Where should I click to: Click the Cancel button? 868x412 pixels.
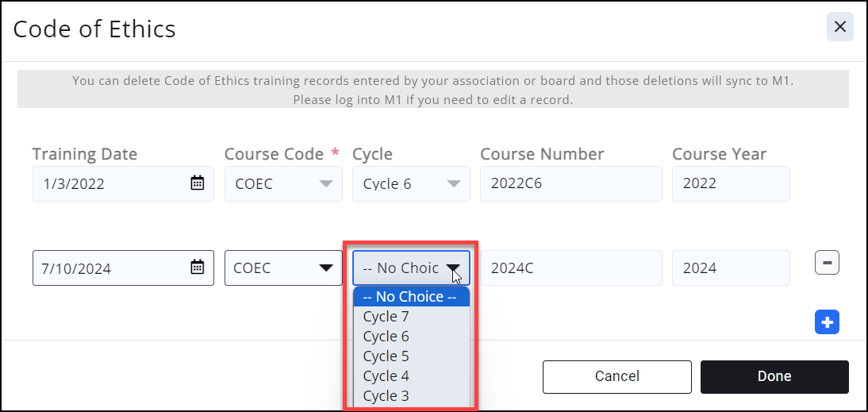616,377
